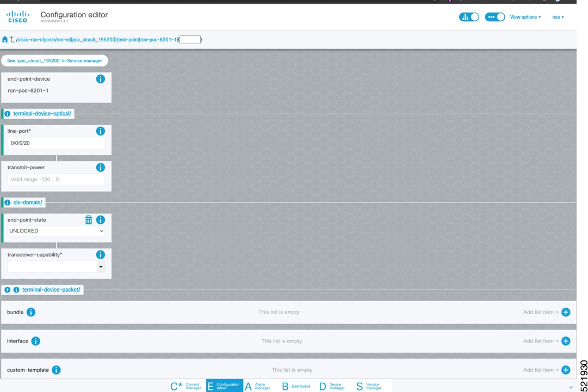Open info for the custom-template list
This screenshot has width=588, height=392.
(56, 370)
